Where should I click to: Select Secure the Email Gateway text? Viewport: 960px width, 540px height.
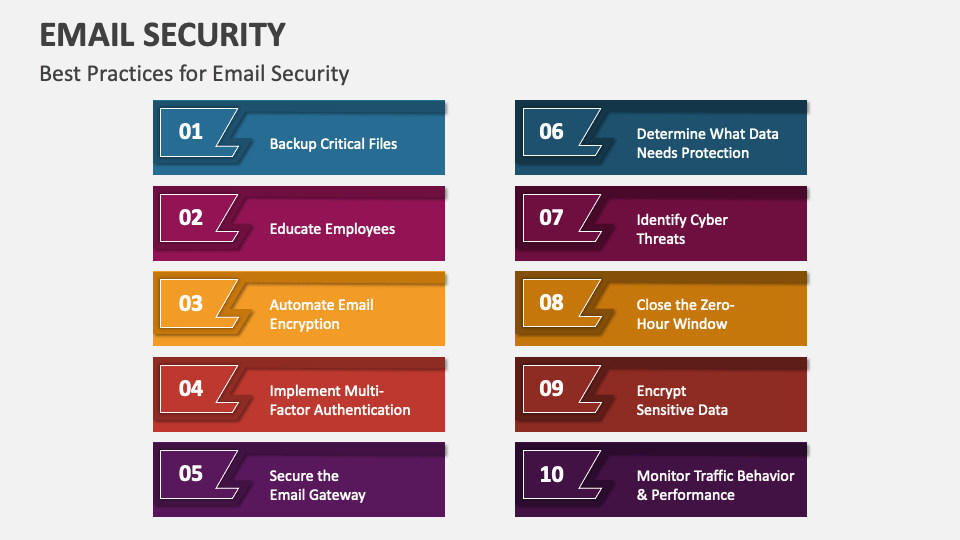[317, 486]
